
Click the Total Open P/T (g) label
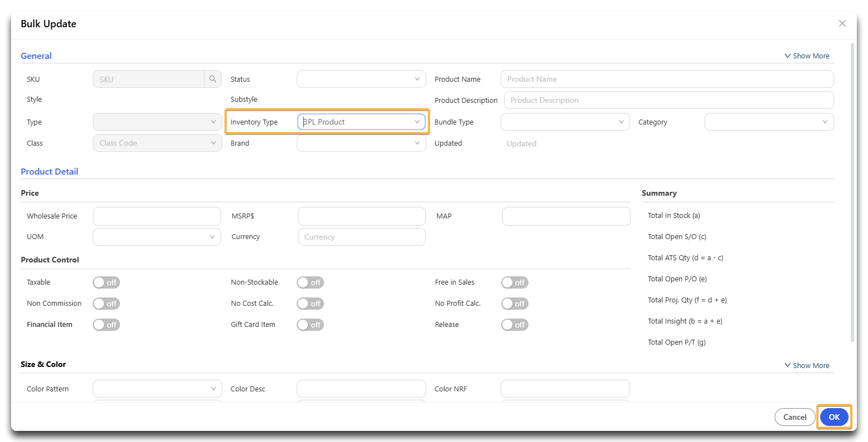[x=676, y=342]
